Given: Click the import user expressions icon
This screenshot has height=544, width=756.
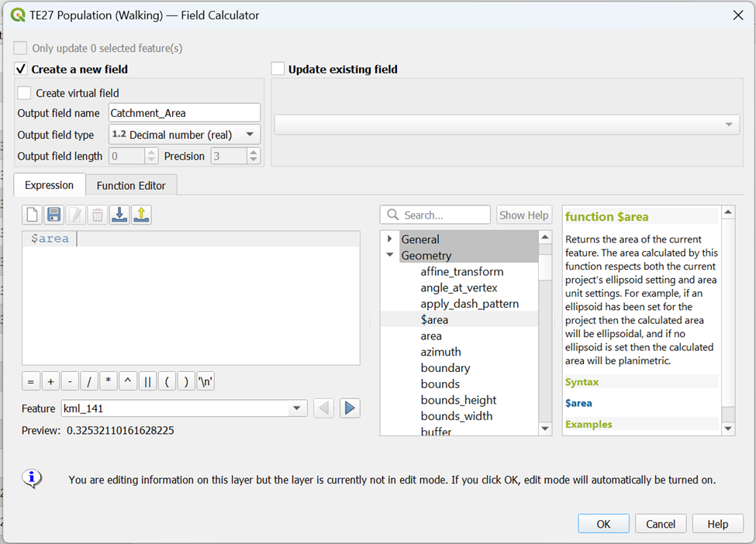Looking at the screenshot, I should coord(119,215).
